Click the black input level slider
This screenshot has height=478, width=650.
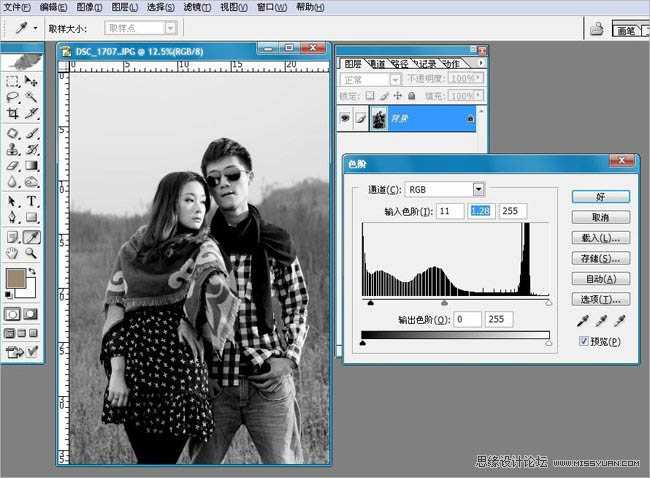click(371, 303)
